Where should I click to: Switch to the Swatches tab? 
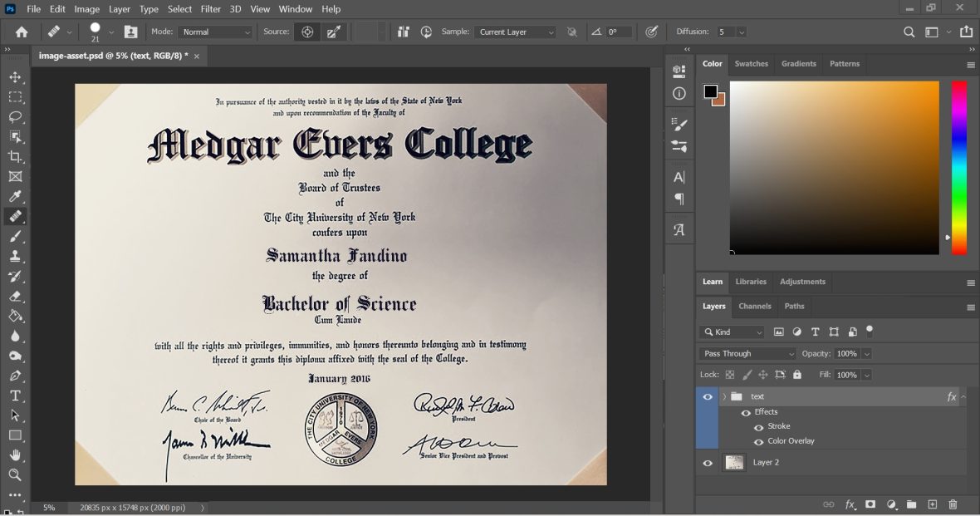click(751, 64)
